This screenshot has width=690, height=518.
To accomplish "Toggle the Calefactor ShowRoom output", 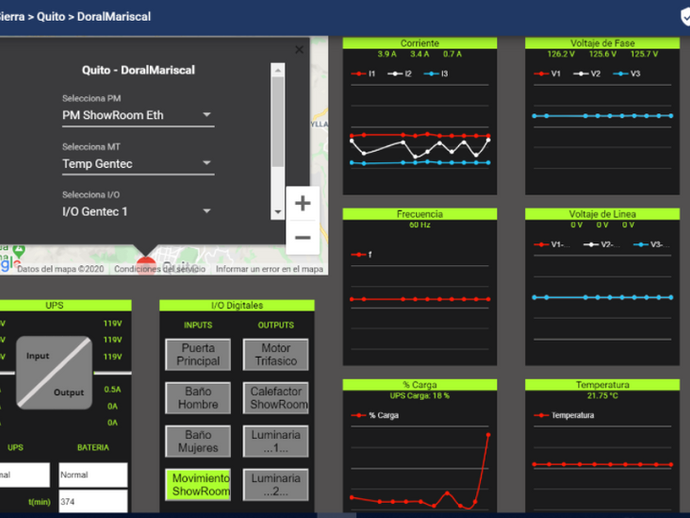I will [x=276, y=398].
